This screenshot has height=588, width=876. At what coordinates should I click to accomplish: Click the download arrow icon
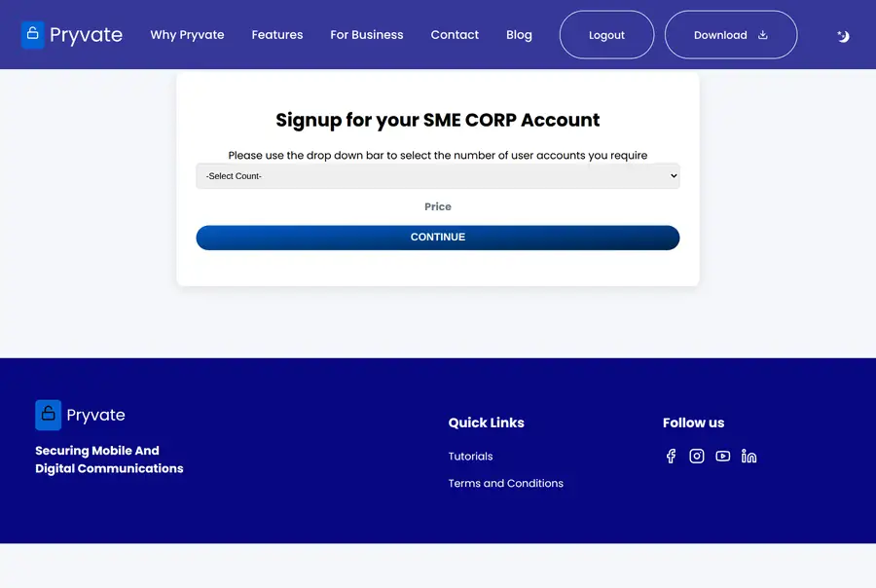[x=762, y=35]
